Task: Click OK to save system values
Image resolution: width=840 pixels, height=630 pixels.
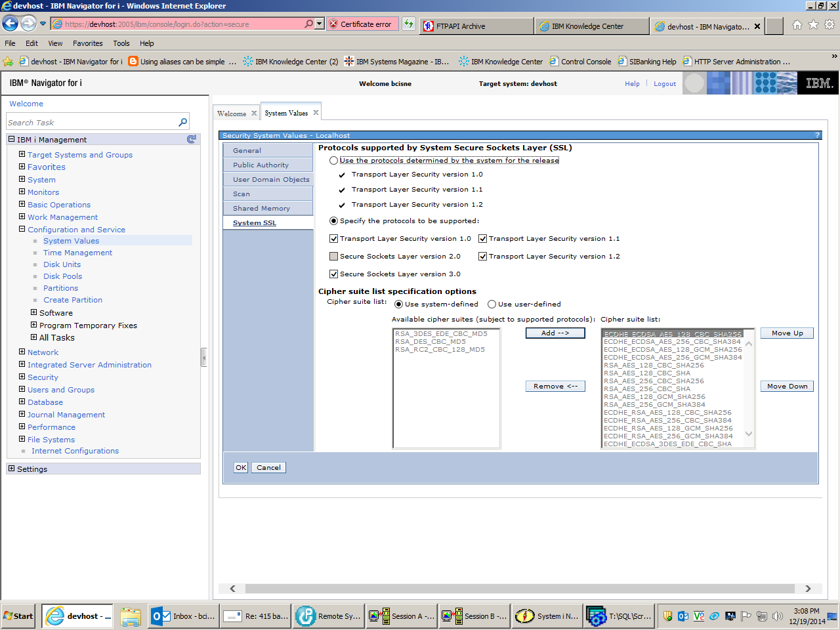Action: click(241, 468)
